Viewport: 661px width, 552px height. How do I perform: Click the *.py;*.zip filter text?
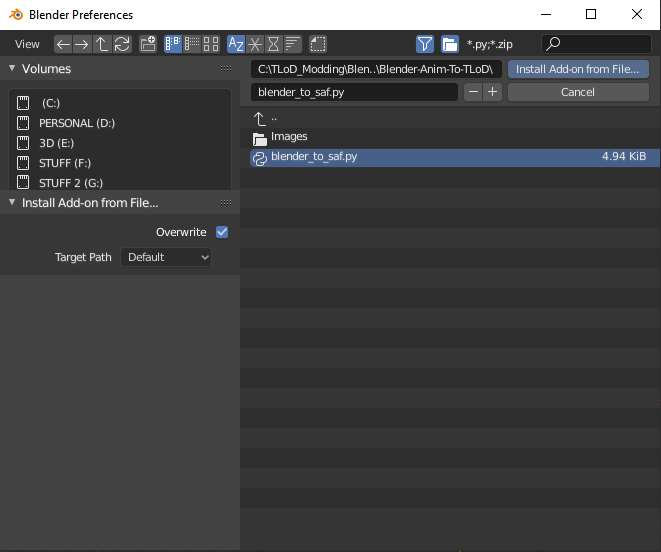coord(489,44)
